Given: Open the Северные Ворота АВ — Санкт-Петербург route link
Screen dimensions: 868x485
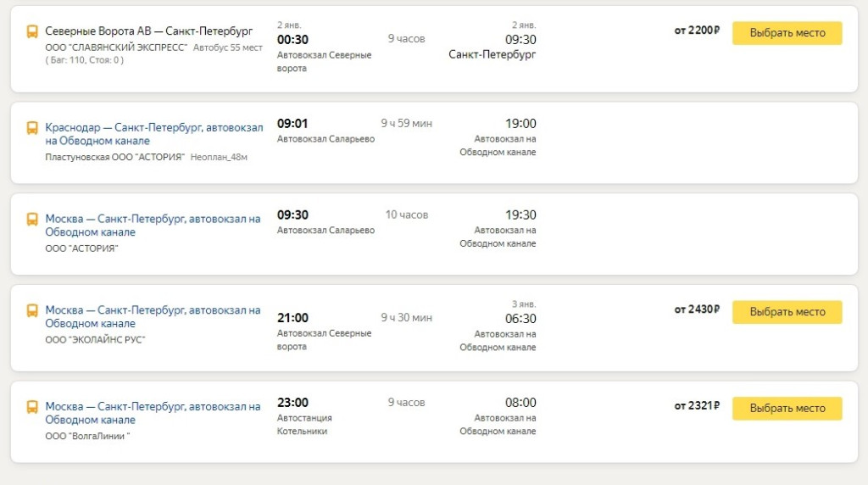Looking at the screenshot, I should point(148,31).
